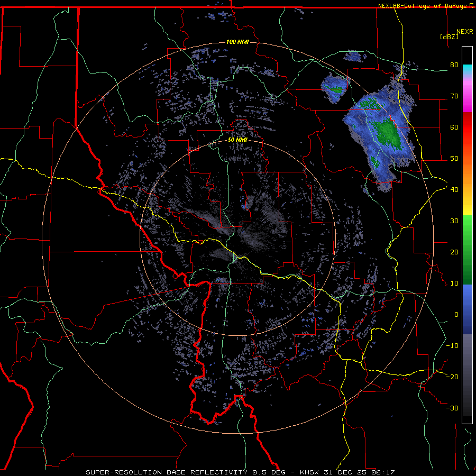Image resolution: width=476 pixels, height=476 pixels.
Task: Click the -30 dBZ scale value
Action: (452, 408)
